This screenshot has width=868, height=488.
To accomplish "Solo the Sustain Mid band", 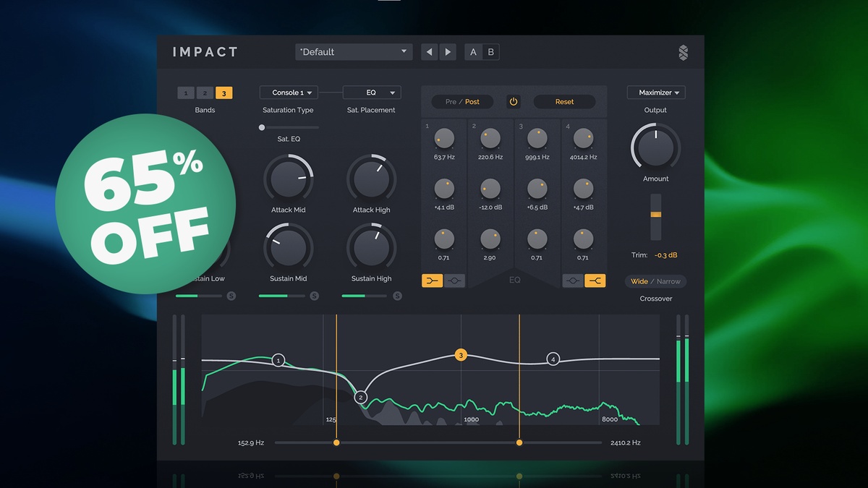I will point(314,296).
